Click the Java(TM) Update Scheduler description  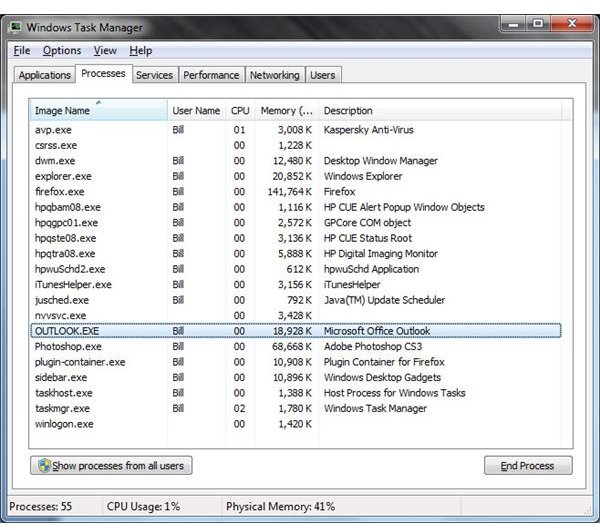[x=384, y=300]
